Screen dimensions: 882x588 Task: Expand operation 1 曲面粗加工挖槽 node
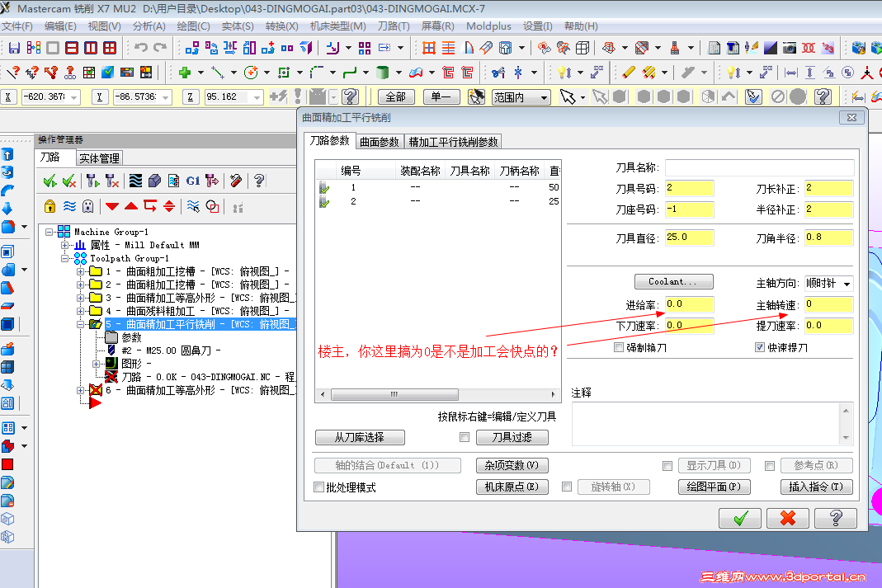(x=80, y=271)
